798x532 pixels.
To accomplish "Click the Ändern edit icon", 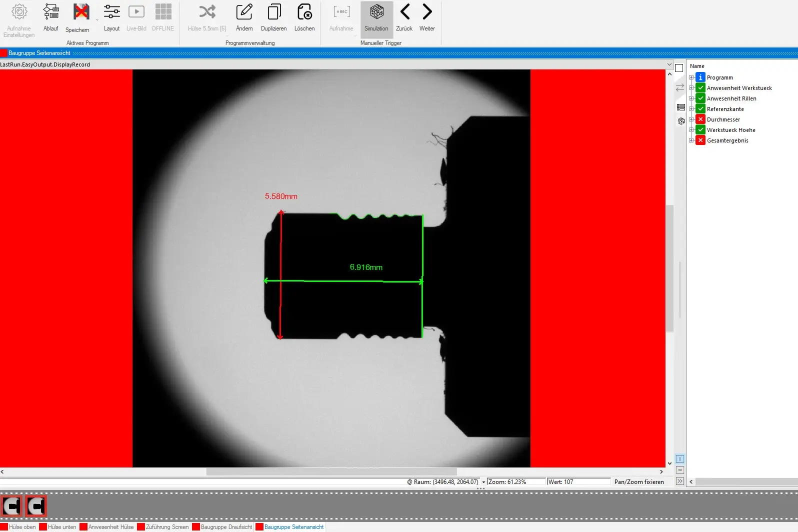I will click(244, 12).
